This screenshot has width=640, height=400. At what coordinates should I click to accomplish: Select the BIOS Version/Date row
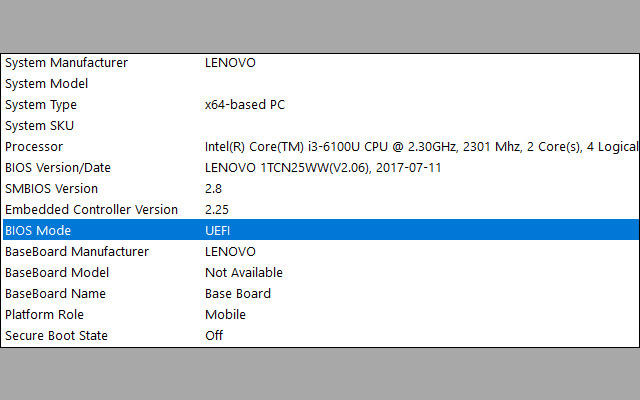coord(321,168)
